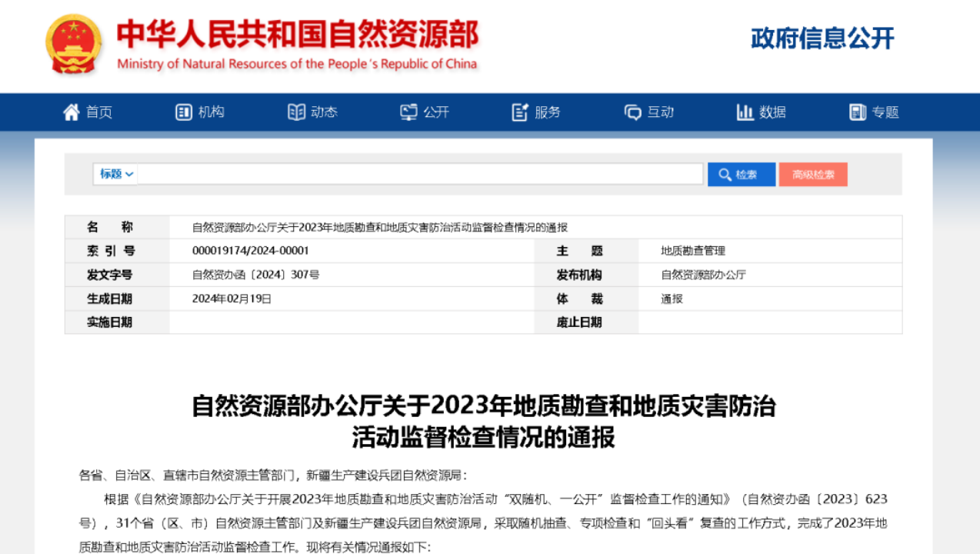Select index number 000019174/2024-00001
Screen dimensions: 980x554
coord(250,251)
